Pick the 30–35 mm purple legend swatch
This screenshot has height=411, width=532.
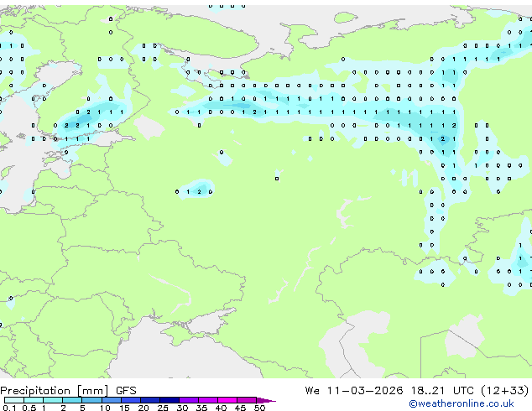click(189, 400)
